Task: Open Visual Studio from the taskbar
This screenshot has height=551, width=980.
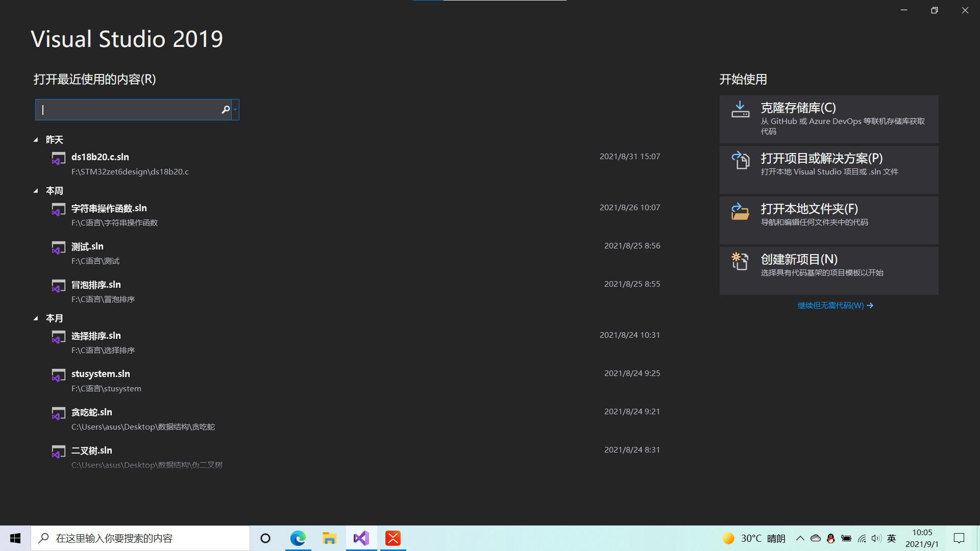Action: tap(361, 538)
